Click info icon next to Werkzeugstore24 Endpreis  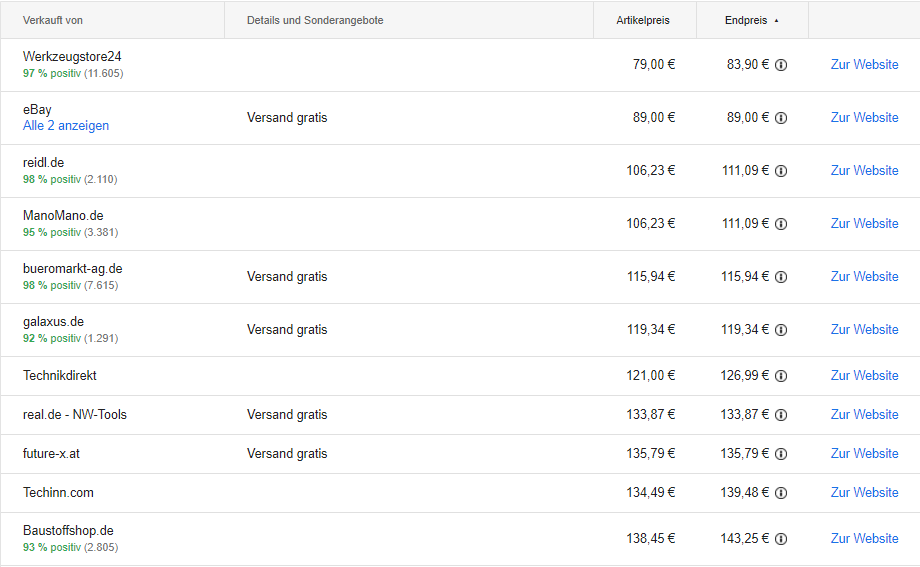click(x=781, y=65)
